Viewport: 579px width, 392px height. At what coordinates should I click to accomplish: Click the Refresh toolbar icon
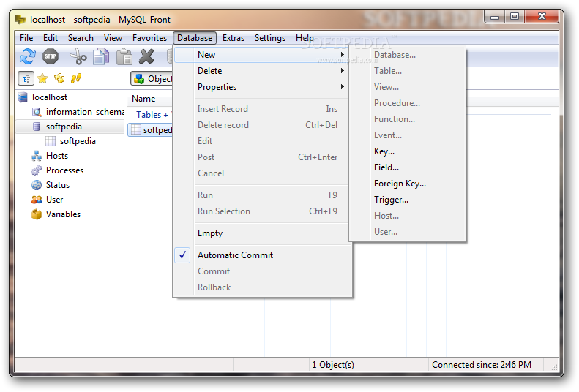pos(27,56)
